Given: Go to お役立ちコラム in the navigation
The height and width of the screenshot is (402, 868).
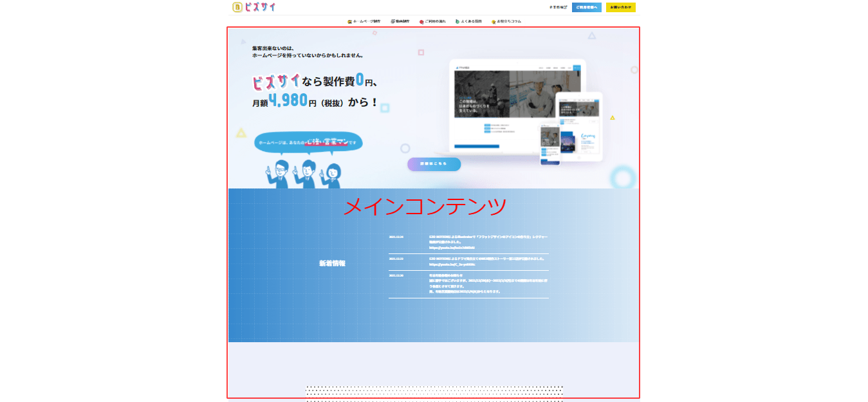Looking at the screenshot, I should point(506,21).
